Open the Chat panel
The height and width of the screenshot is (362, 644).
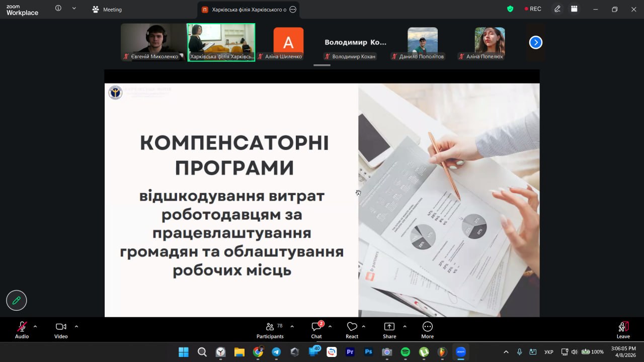coord(316,329)
